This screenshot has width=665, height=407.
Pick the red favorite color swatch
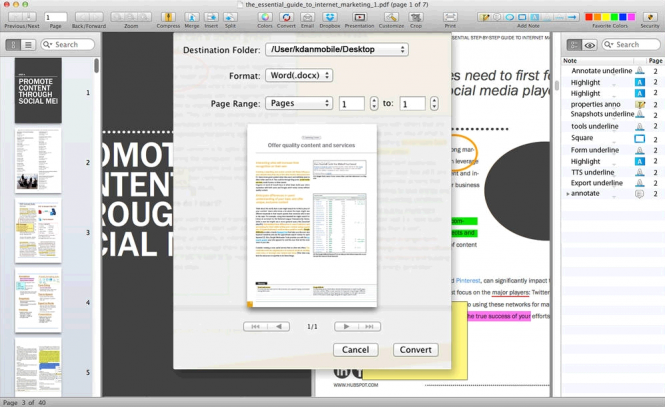click(589, 17)
